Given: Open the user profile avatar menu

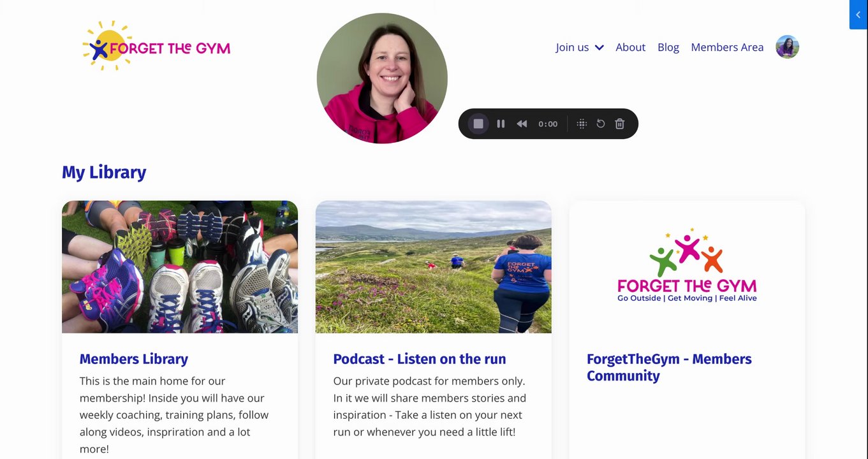Looking at the screenshot, I should click(x=787, y=47).
